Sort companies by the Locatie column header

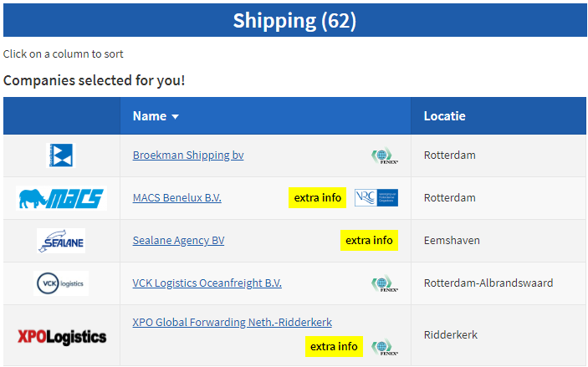pyautogui.click(x=445, y=116)
